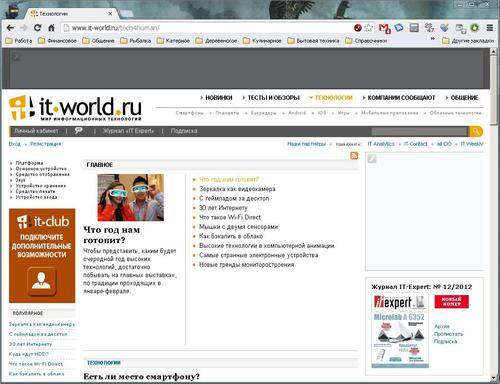Viewport: 500px width, 384px height.
Task: Open the Мобильные приложения subcategory link
Action: [x=389, y=113]
